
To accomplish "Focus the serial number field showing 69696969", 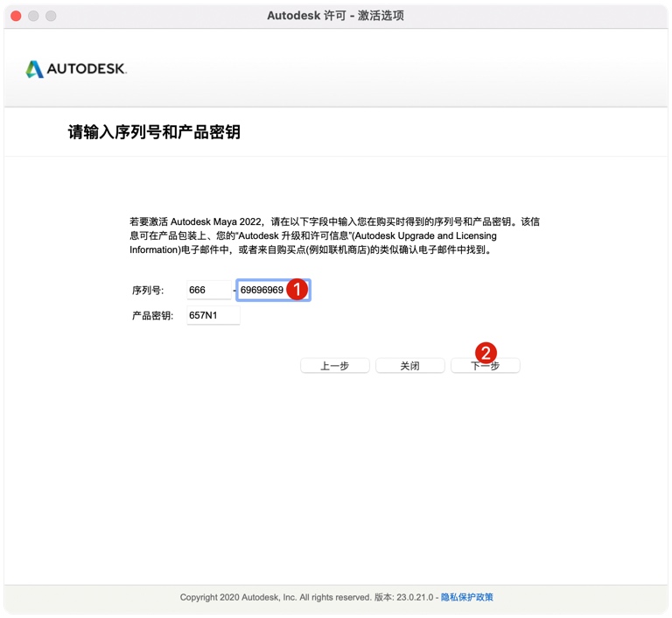I will (262, 290).
